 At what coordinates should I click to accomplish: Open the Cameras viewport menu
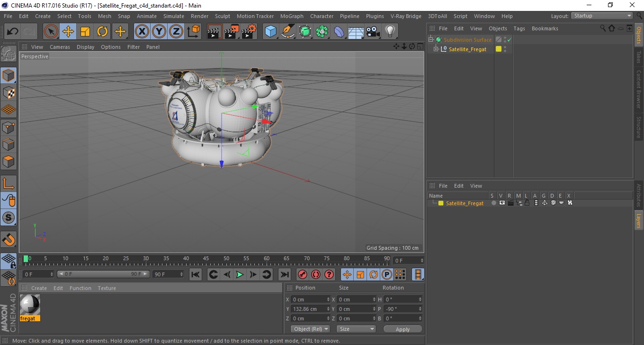(60, 47)
